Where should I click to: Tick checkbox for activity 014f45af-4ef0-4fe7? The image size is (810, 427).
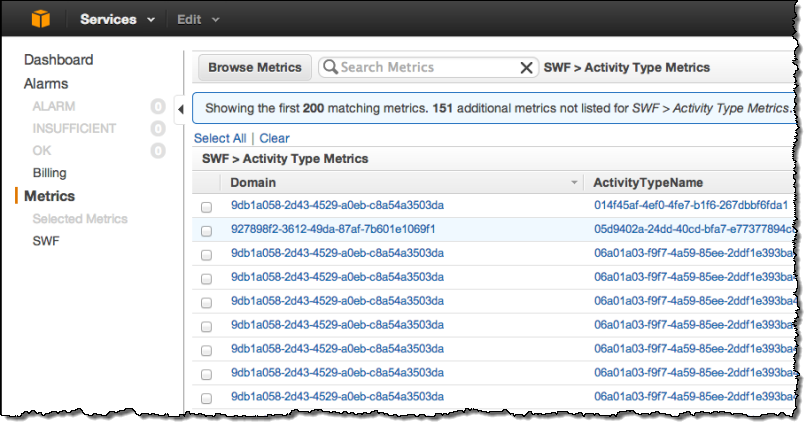(206, 207)
